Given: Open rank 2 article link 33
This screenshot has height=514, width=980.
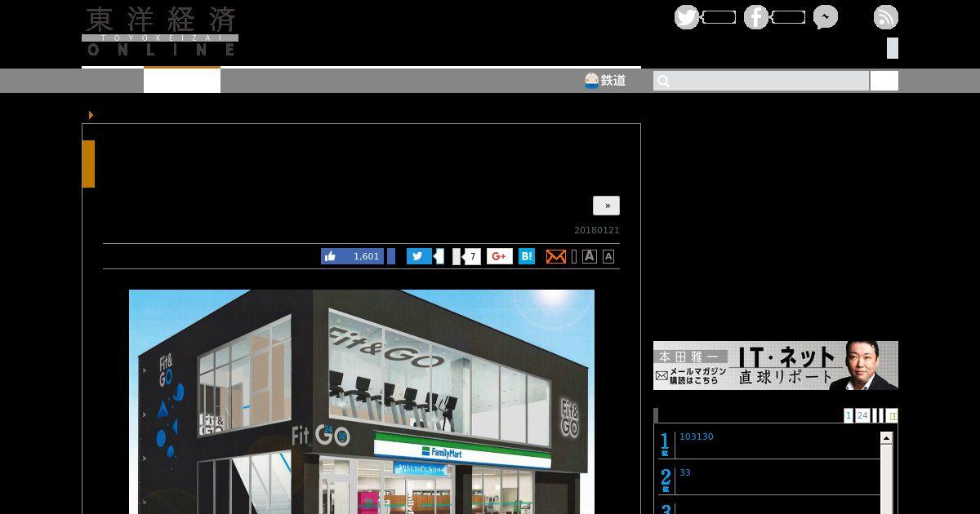Looking at the screenshot, I should pyautogui.click(x=685, y=472).
